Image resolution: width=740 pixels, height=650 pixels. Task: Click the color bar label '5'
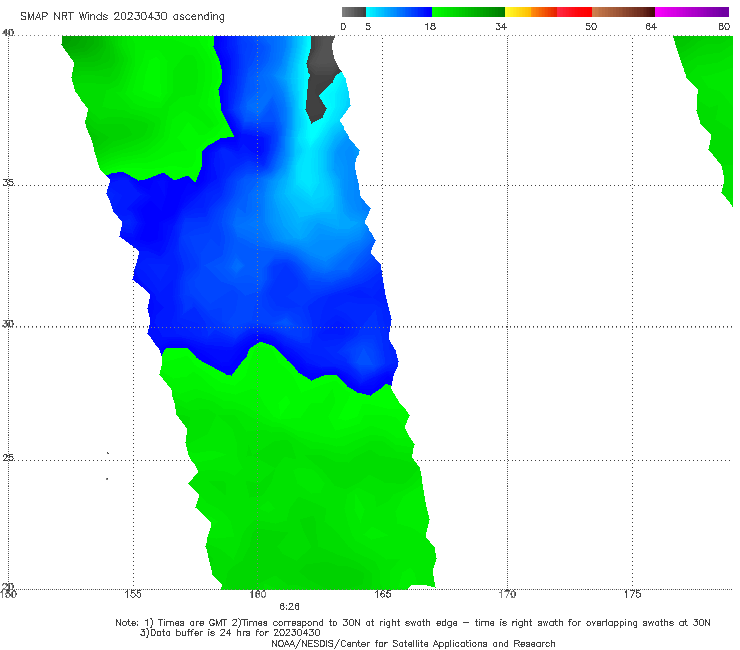368,26
